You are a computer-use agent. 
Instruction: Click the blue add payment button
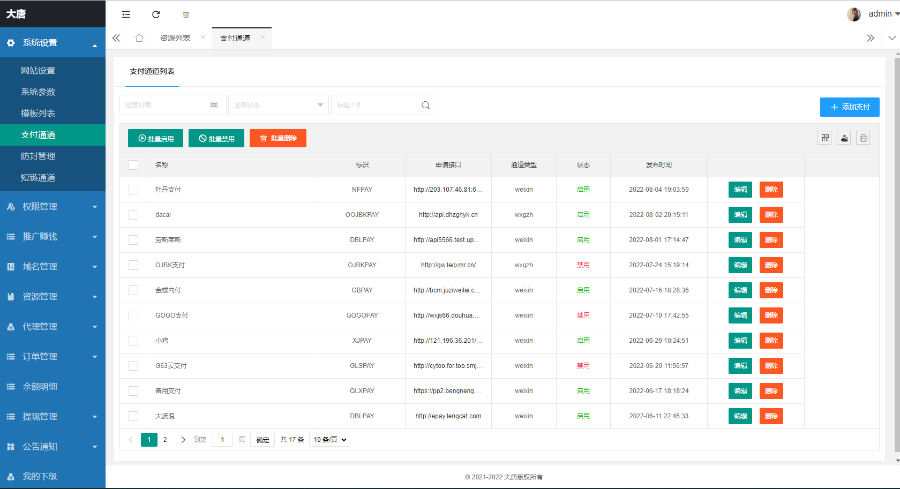click(x=849, y=107)
